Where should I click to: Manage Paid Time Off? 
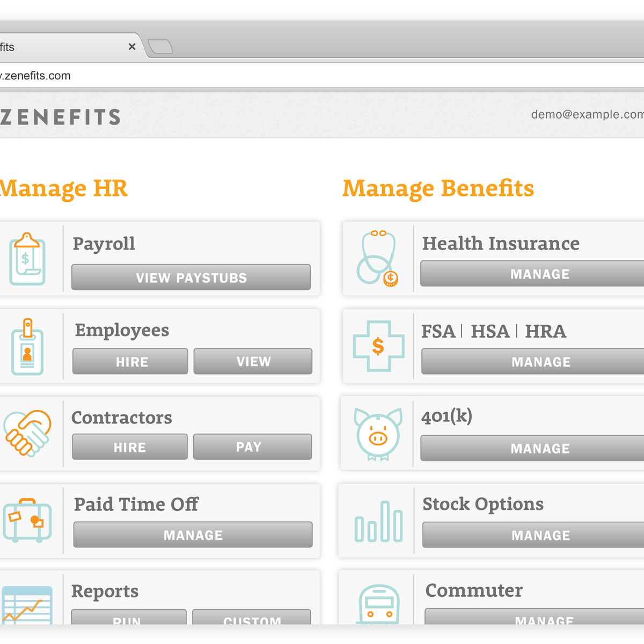click(193, 535)
